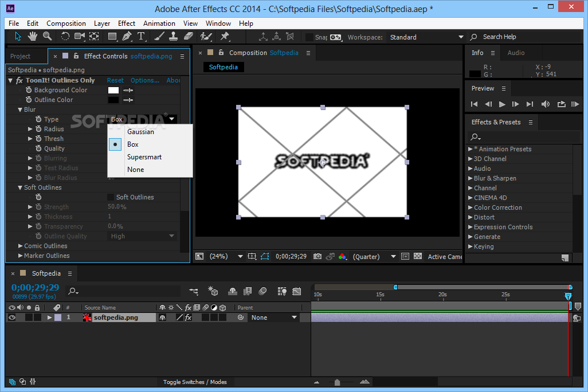Screen dimensions: 588x392
Task: Click show channel RGB color icon
Action: (342, 256)
